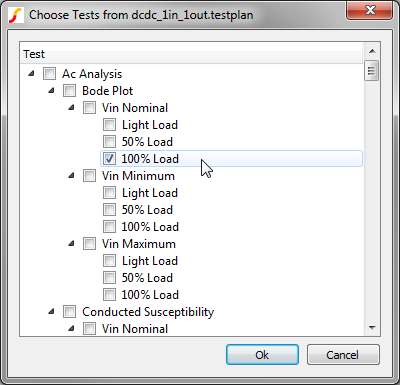This screenshot has height=385, width=400.
Task: Click the scrollbar down arrow
Action: click(372, 328)
